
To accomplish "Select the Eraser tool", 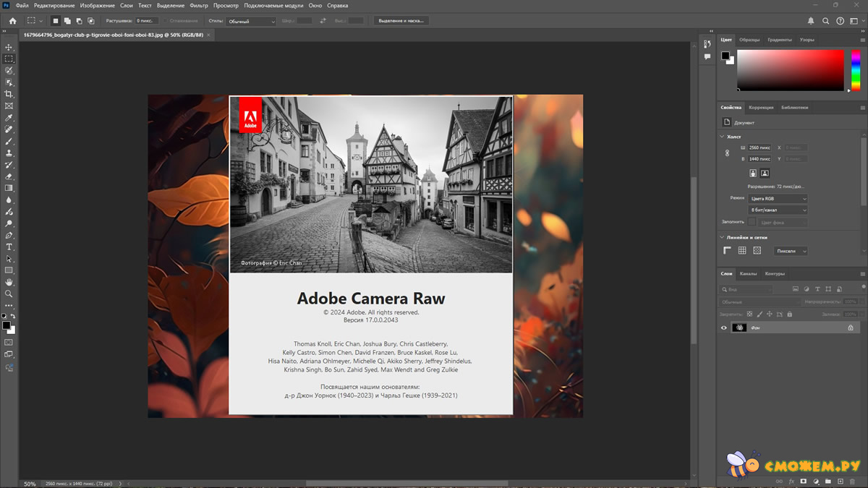I will 9,176.
